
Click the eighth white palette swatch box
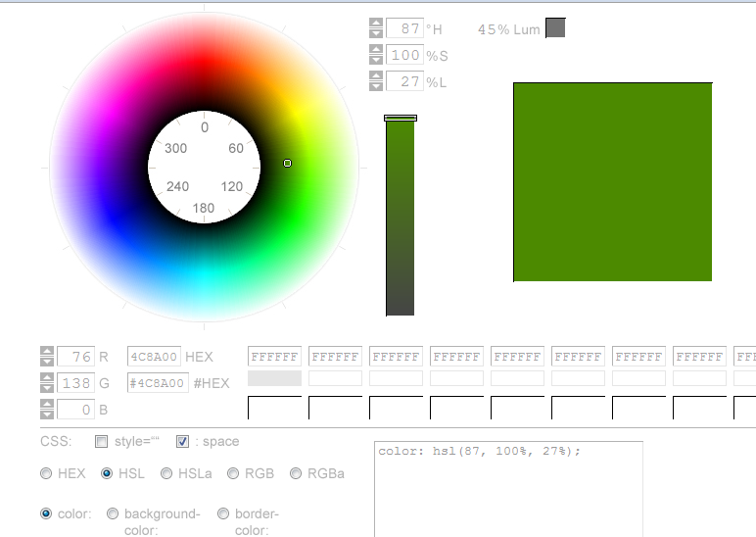[x=699, y=408]
